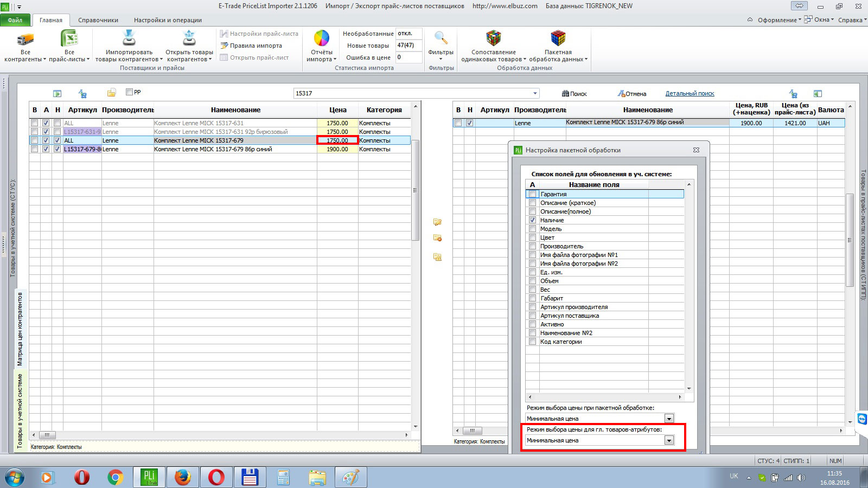Open the search field dropdown arrow

point(535,93)
